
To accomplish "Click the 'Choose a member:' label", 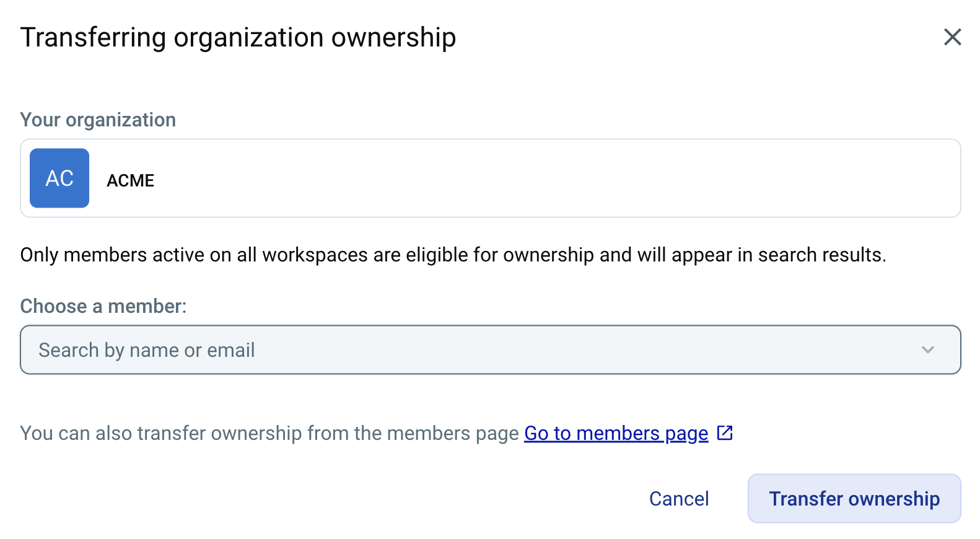I will (103, 306).
